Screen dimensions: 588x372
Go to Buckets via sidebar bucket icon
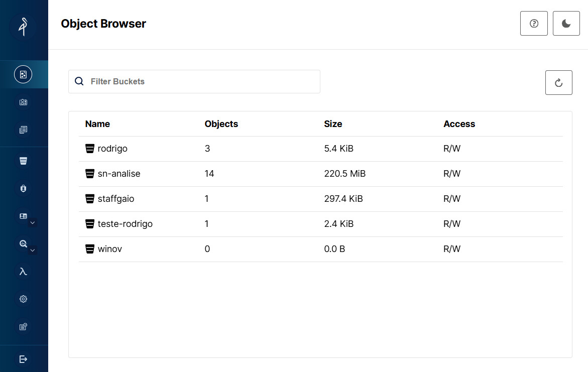(x=23, y=161)
